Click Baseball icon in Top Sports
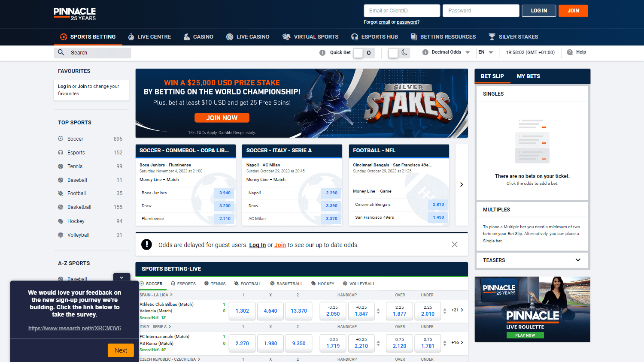This screenshot has width=644, height=362. pos(61,180)
